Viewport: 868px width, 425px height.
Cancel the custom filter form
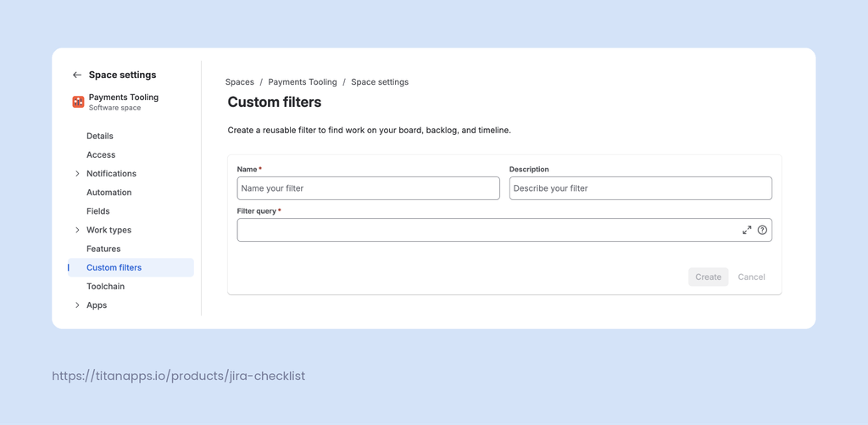point(751,277)
